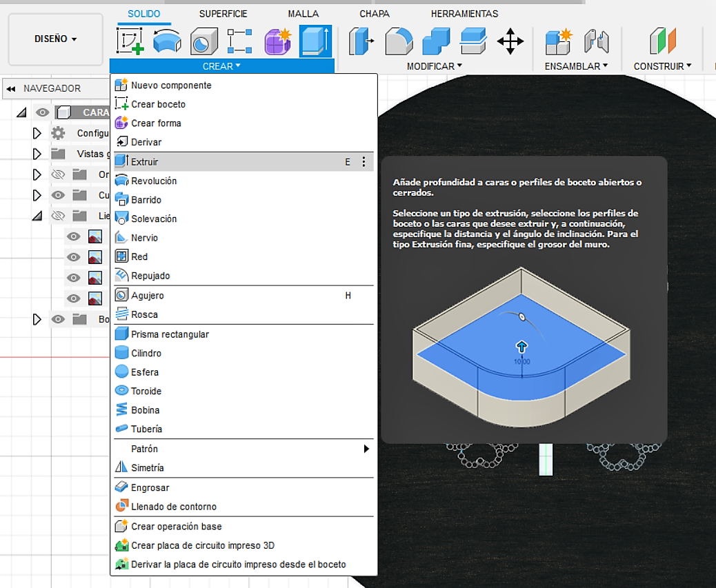Image resolution: width=716 pixels, height=588 pixels.
Task: Choose Nuevo componente from the menu
Action: pos(244,85)
